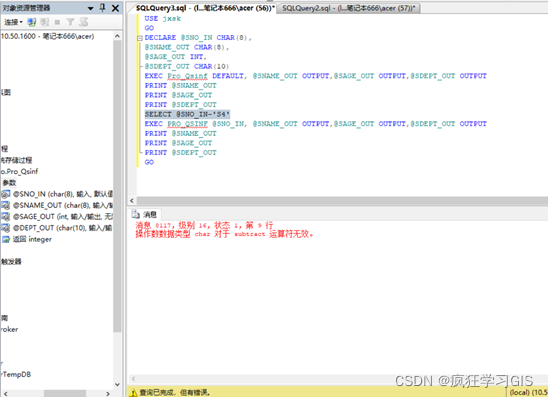
Task: Click the 查询已完成,但有错误 status text
Action: click(x=175, y=392)
